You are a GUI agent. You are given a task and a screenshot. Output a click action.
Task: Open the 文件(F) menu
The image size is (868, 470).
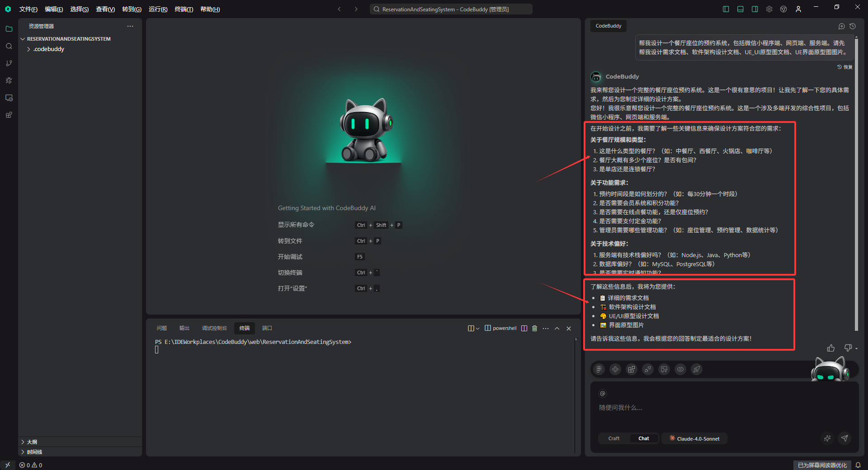28,9
